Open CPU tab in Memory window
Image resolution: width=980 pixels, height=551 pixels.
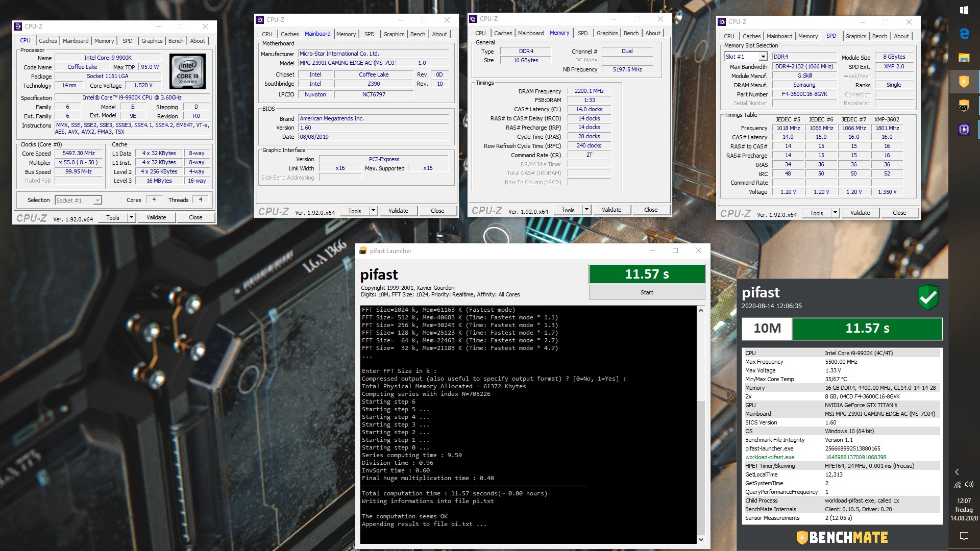pyautogui.click(x=480, y=33)
